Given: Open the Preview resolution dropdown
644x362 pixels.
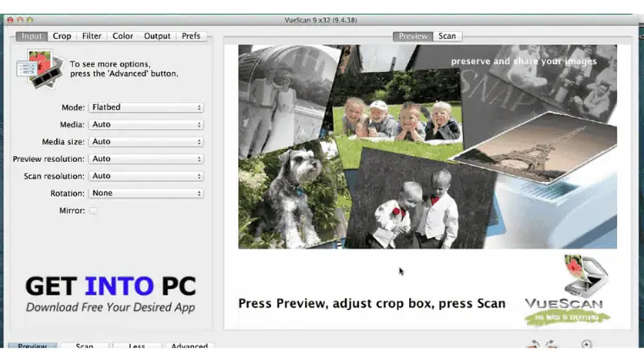Looking at the screenshot, I should 146,158.
